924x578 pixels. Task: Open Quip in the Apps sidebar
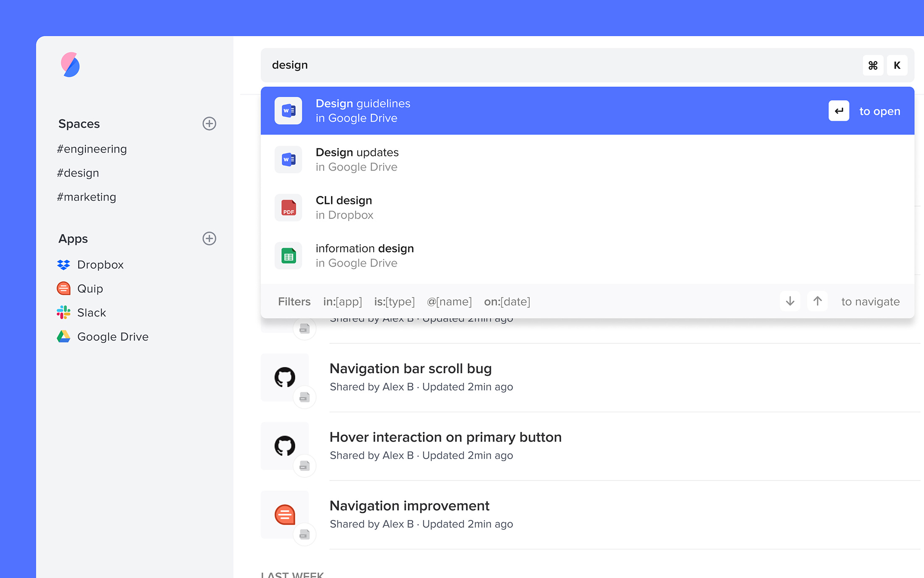coord(90,288)
